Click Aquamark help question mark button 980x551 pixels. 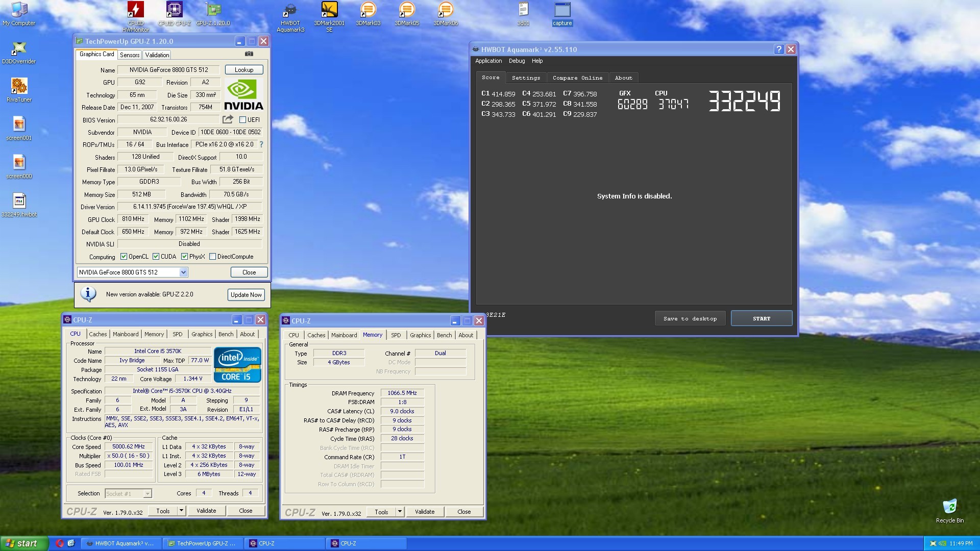click(x=778, y=49)
